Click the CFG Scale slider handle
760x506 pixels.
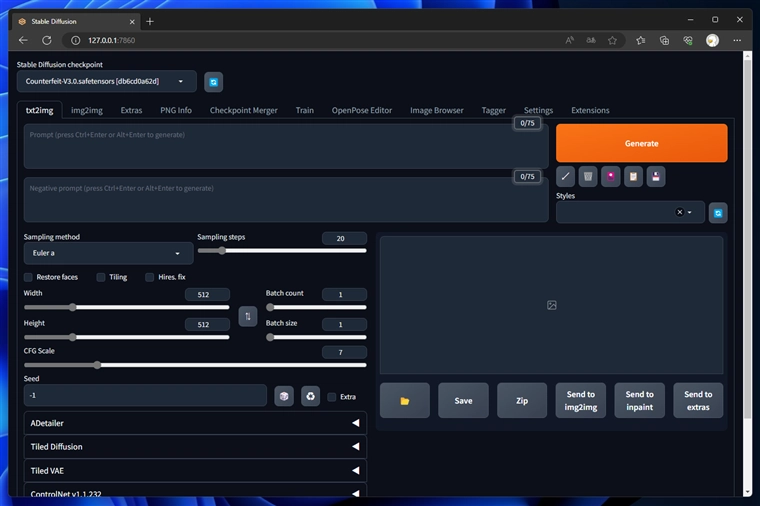[x=97, y=365]
